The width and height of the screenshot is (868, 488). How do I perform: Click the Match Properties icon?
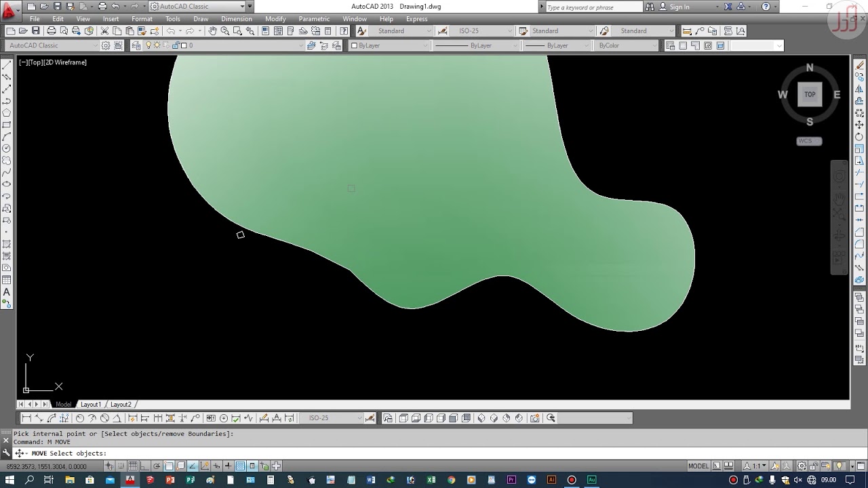pos(141,30)
